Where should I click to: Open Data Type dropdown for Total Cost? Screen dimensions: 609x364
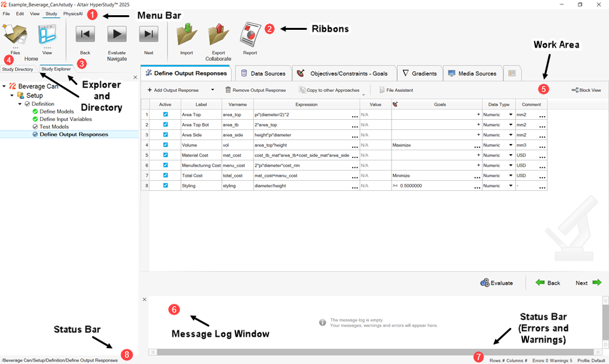[511, 176]
